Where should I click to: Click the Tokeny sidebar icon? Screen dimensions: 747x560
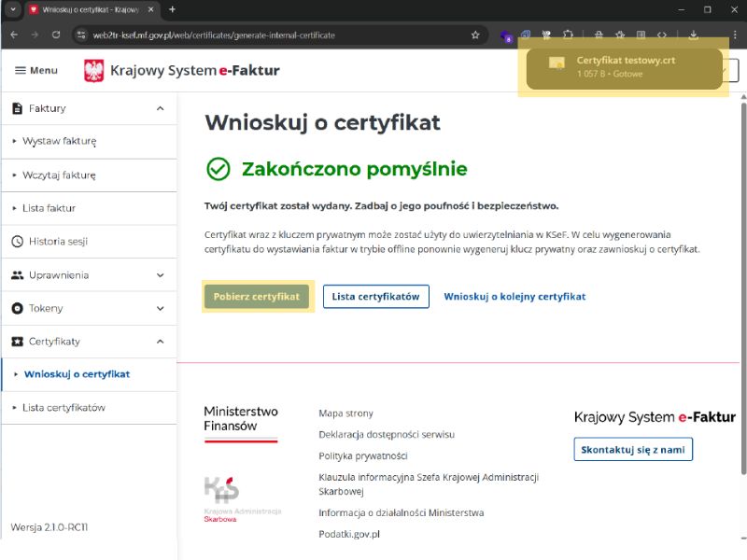pyautogui.click(x=17, y=308)
